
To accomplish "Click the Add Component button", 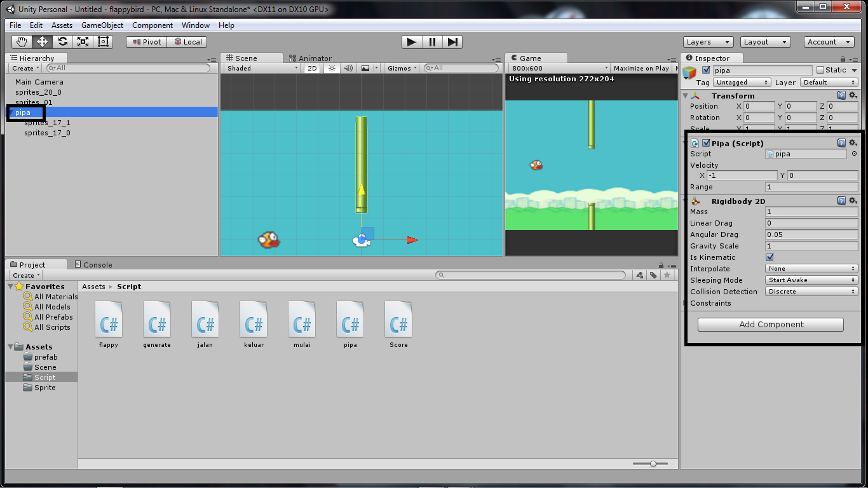I will pos(771,325).
